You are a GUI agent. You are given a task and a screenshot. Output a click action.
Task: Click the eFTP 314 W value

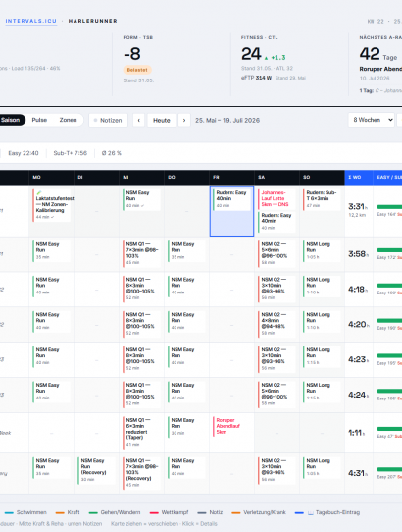click(x=256, y=78)
